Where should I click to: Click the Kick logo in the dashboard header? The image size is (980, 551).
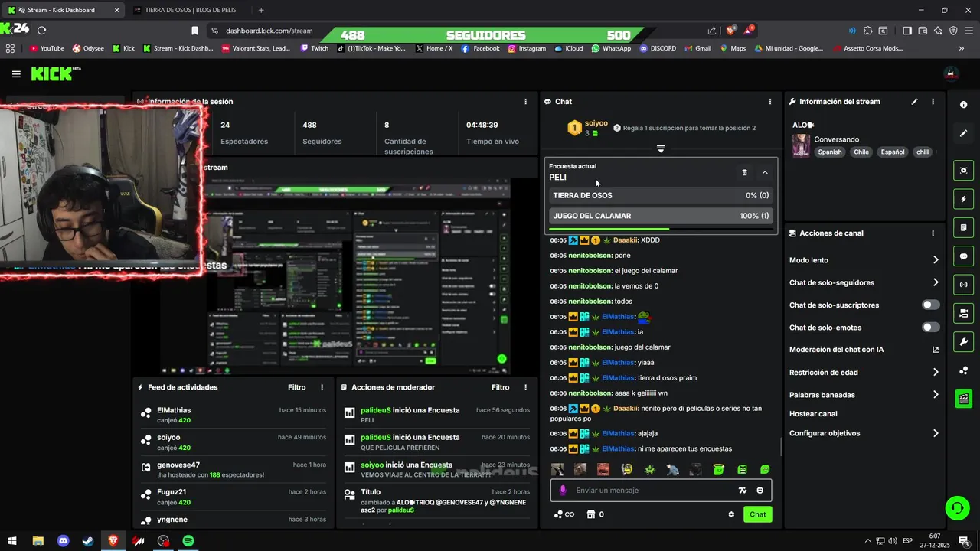pos(55,73)
